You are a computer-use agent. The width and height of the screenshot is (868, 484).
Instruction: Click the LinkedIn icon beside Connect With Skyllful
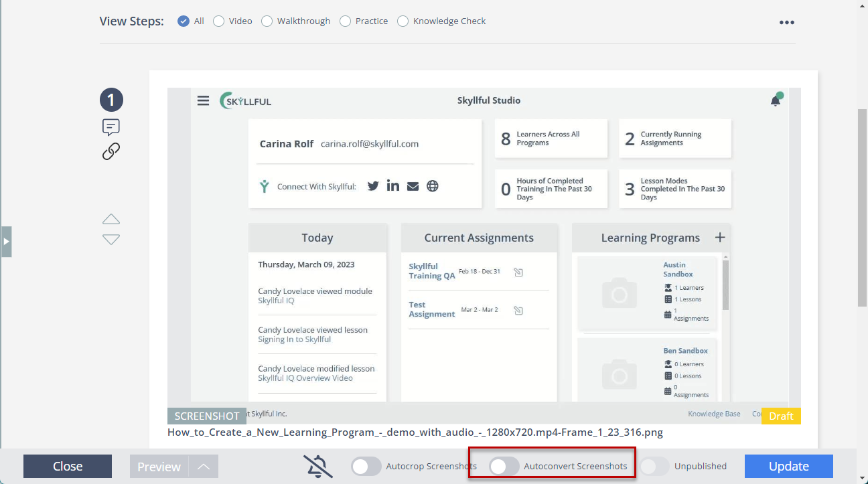[393, 185]
